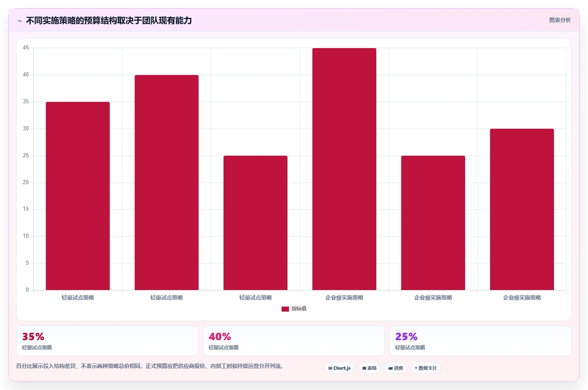This screenshot has height=390, width=588.
Task: Click the tallest bar valued 45
Action: (344, 169)
